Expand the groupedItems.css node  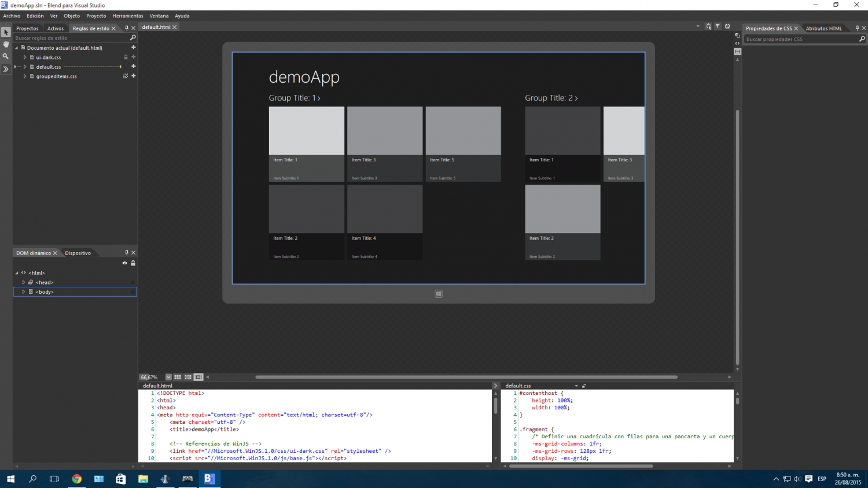(25, 76)
